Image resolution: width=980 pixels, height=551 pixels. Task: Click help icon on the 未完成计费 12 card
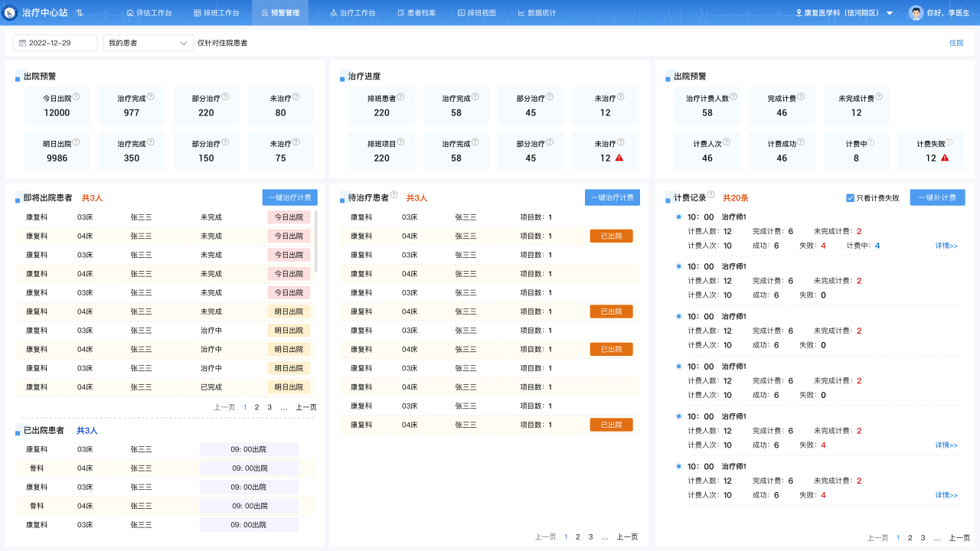tap(879, 97)
